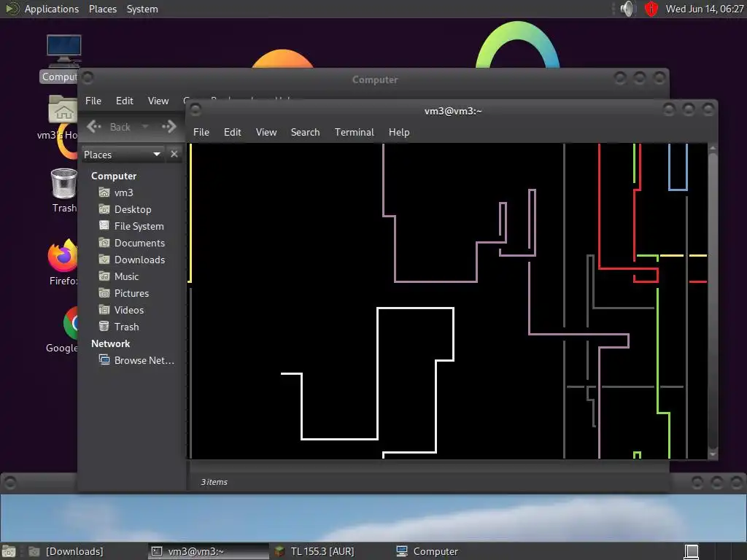Click the Downloads folder icon in sidebar
Image resolution: width=747 pixels, height=560 pixels.
pyautogui.click(x=104, y=259)
